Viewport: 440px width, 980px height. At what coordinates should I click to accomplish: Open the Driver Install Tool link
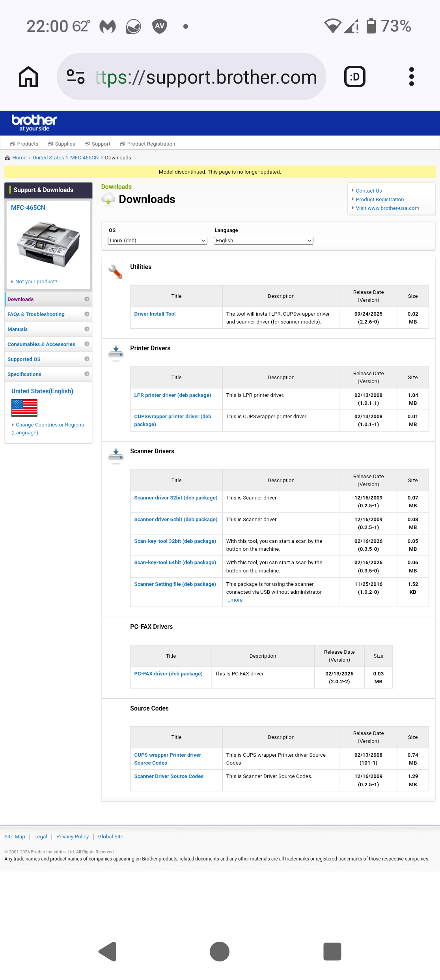[x=155, y=314]
